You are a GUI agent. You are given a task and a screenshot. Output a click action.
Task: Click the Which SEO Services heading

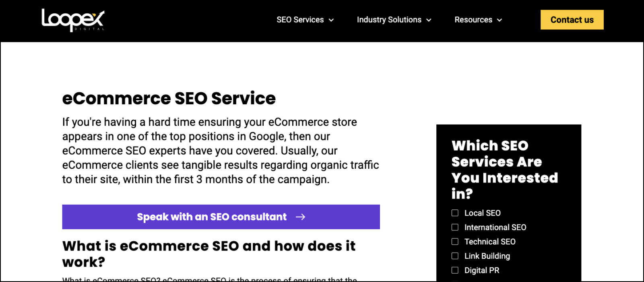coord(504,170)
